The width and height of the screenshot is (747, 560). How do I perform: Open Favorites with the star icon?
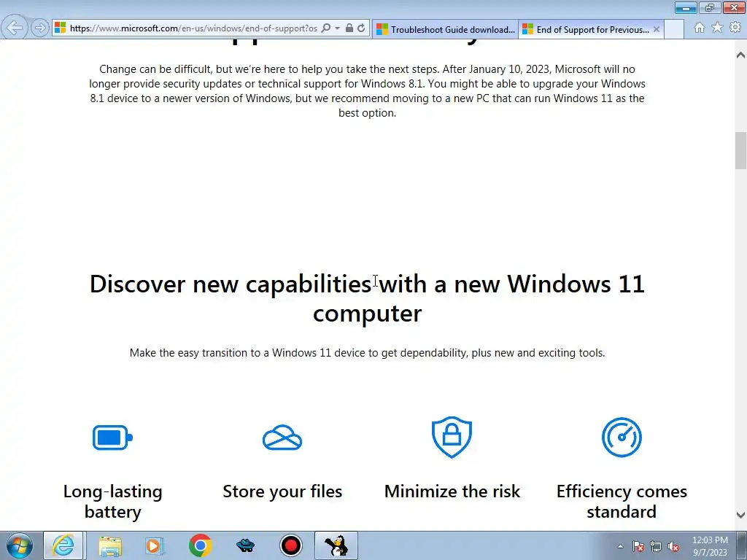[717, 28]
